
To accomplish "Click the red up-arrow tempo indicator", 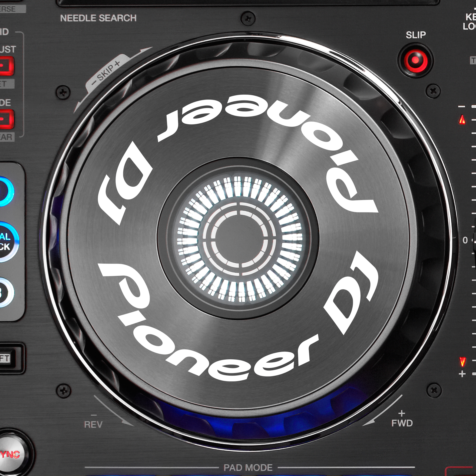I will pos(462,120).
